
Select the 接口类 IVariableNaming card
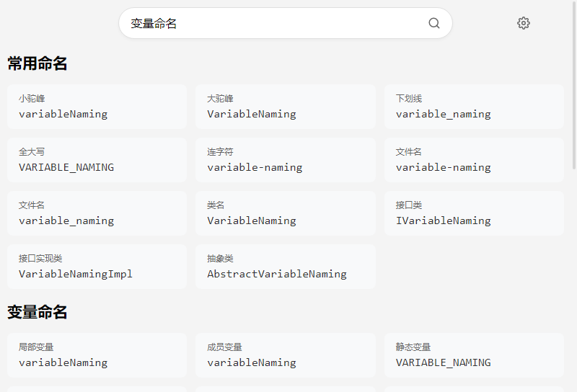coord(474,213)
